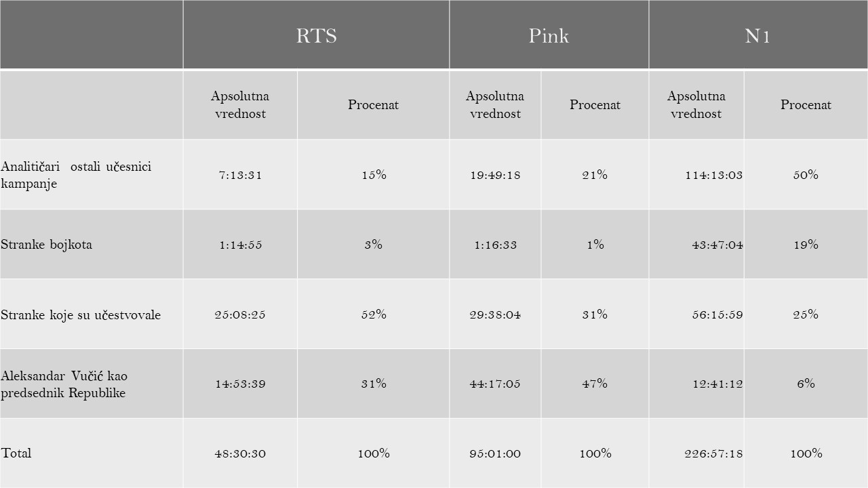Click the RTS Apsolutna vrednost subheader
Screen dimensions: 868x488
point(240,105)
